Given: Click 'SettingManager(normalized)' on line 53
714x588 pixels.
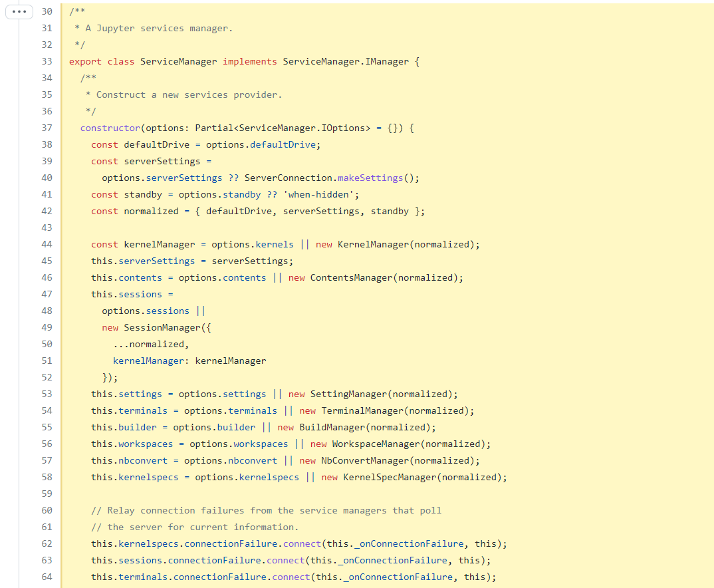Looking at the screenshot, I should [x=381, y=394].
